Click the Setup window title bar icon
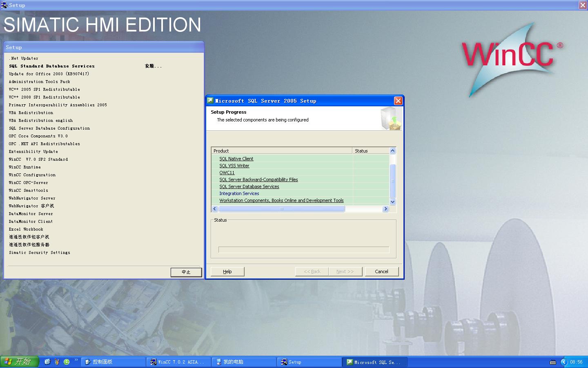This screenshot has width=588, height=368. 4,5
